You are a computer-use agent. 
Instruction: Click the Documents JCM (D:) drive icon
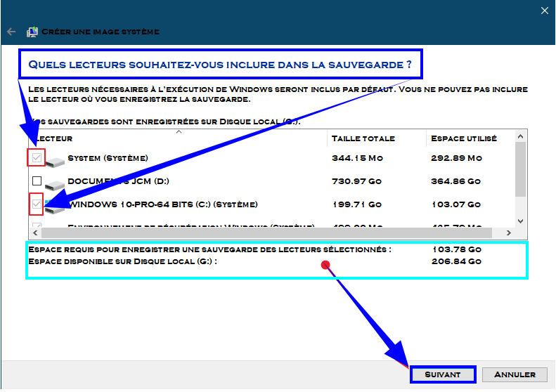pos(55,183)
